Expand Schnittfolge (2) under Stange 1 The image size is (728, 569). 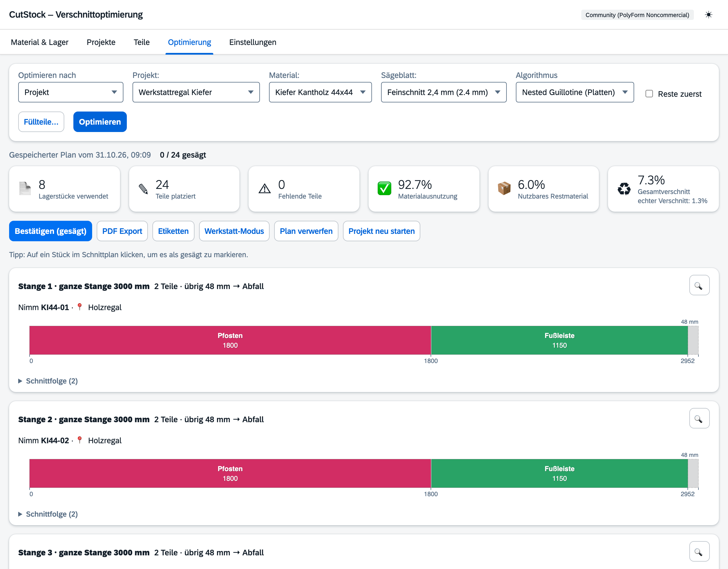[x=48, y=381]
